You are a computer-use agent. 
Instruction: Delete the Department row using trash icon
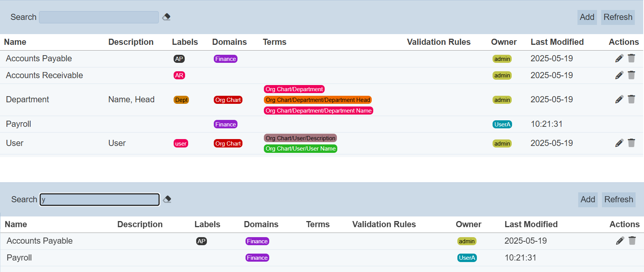tap(631, 100)
